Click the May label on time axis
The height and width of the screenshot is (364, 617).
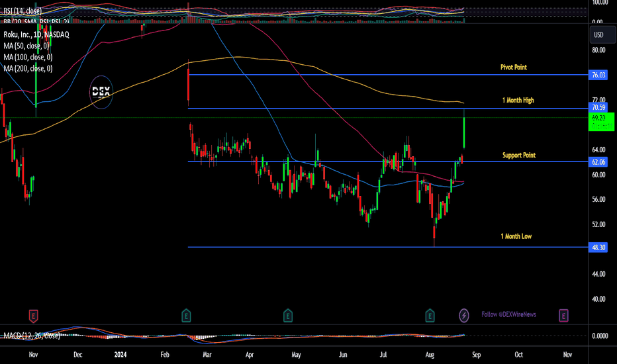pos(297,355)
